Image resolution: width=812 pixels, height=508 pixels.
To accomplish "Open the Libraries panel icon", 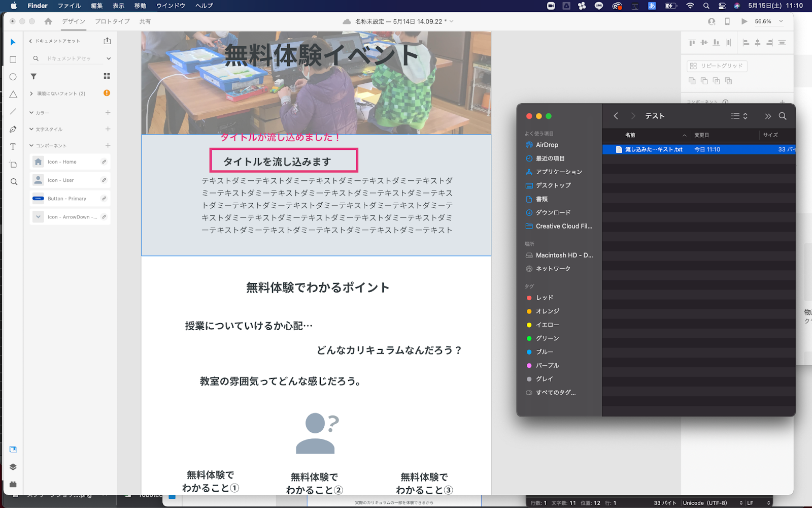I will [x=13, y=450].
